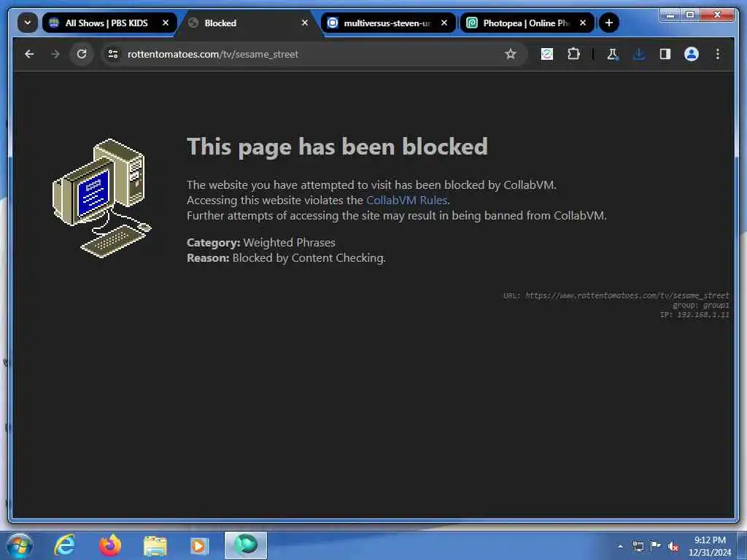Launch Internet Explorer from taskbar

click(x=65, y=545)
